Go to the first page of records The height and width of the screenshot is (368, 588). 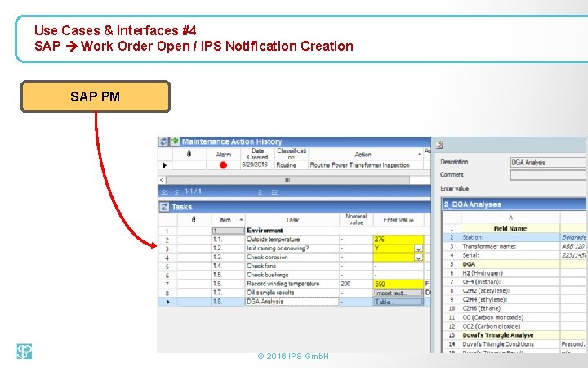[165, 192]
